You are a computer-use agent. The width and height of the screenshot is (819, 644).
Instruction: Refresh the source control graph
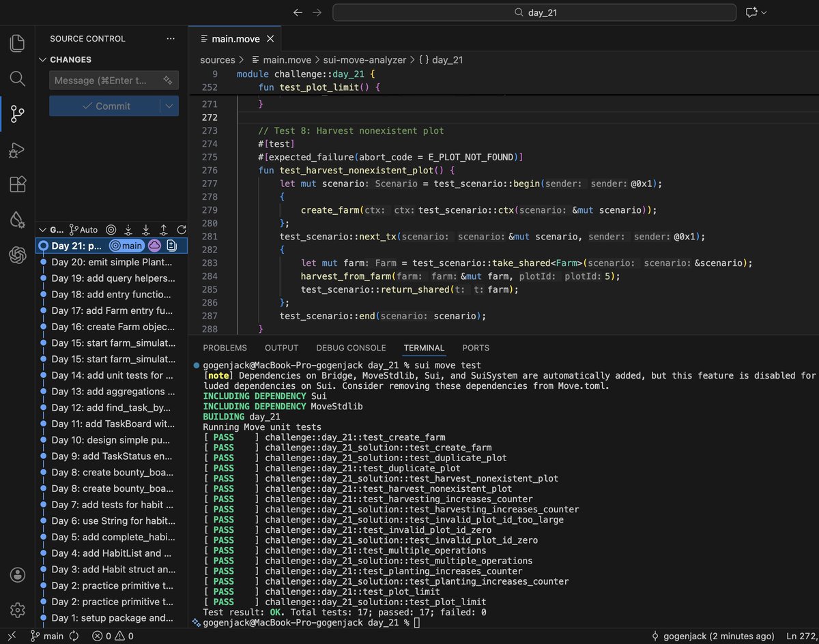tap(182, 230)
